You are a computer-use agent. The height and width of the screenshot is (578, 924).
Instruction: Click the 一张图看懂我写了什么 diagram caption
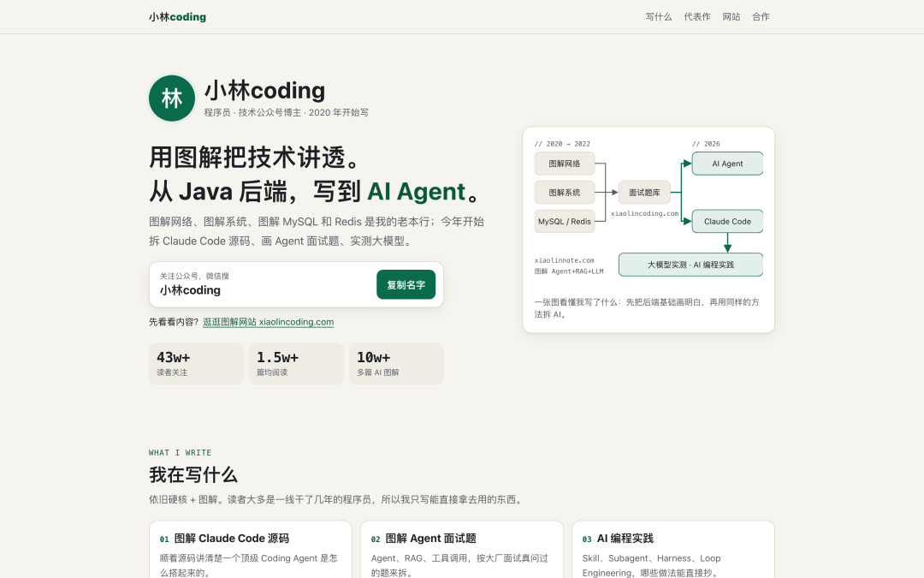tap(647, 308)
